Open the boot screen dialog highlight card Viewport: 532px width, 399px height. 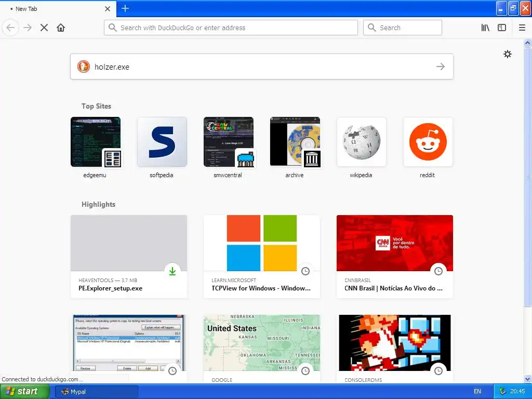point(129,349)
